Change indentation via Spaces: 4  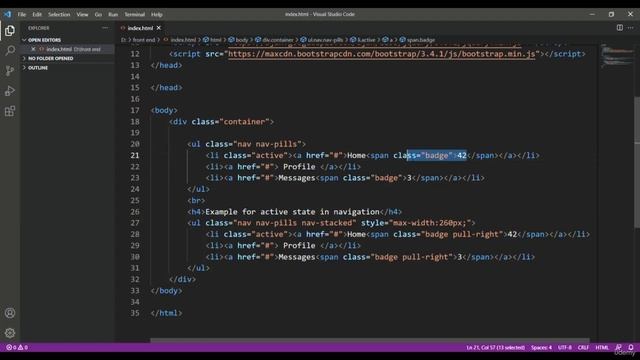pos(541,347)
